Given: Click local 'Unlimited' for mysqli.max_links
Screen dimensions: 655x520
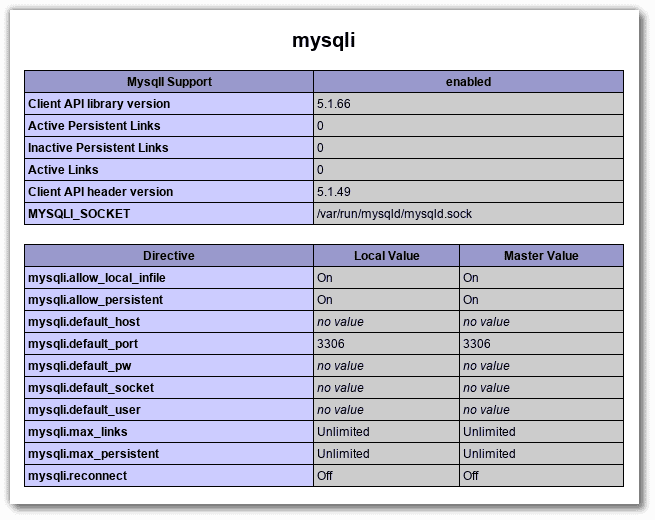Looking at the screenshot, I should click(343, 432).
